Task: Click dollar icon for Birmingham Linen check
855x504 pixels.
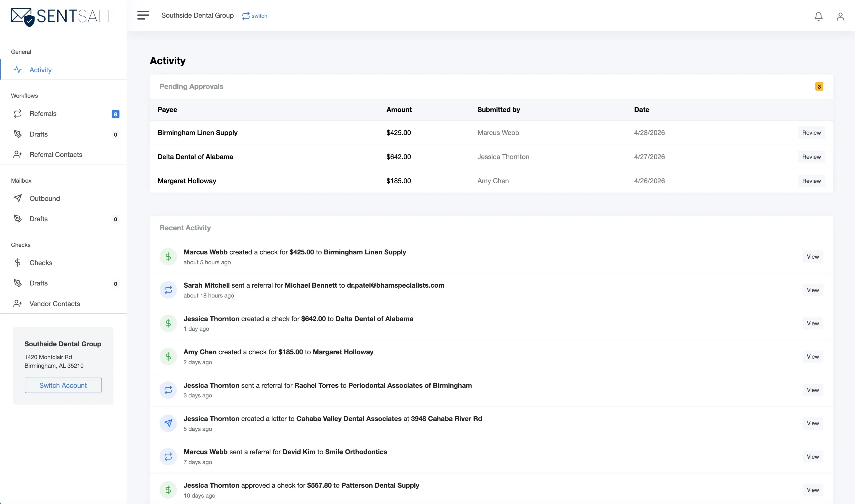Action: pos(168,257)
